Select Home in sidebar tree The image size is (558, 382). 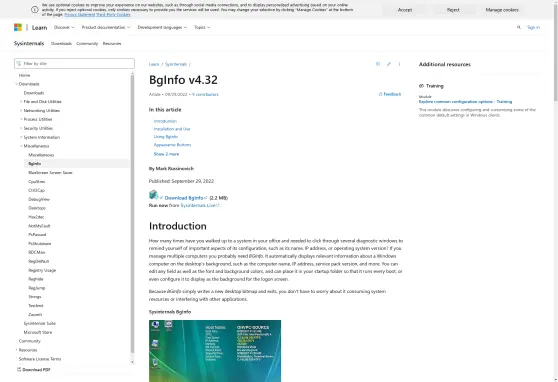(x=24, y=75)
